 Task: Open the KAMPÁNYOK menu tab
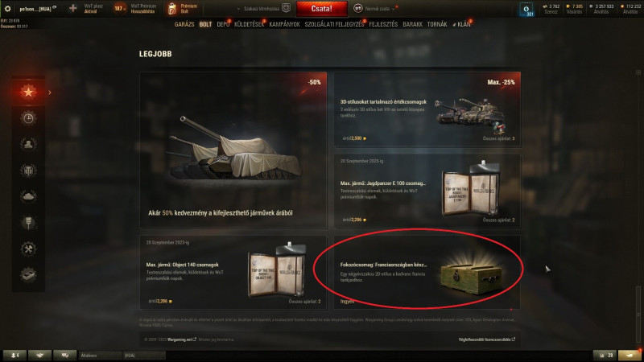pos(285,24)
